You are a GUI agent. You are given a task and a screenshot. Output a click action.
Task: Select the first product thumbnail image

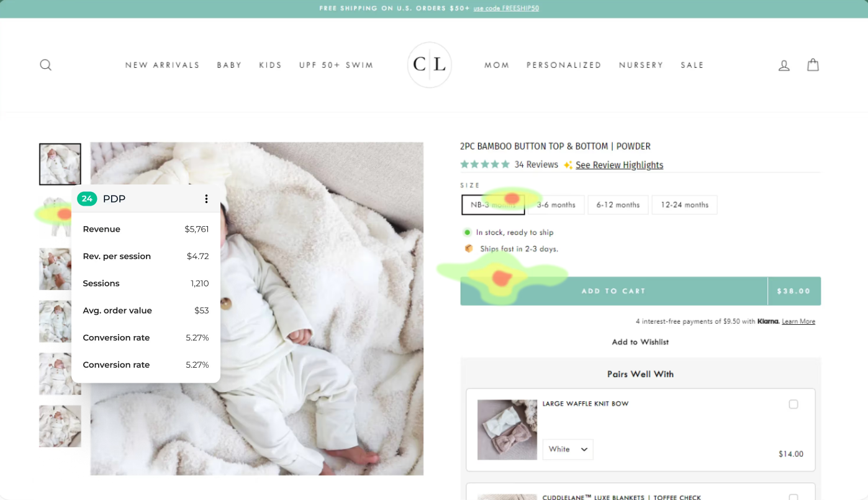[x=60, y=165]
